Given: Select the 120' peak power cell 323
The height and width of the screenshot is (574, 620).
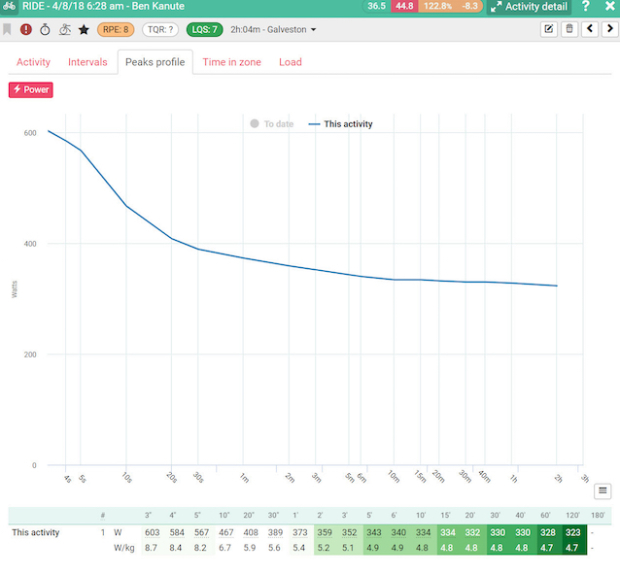Looking at the screenshot, I should [572, 532].
